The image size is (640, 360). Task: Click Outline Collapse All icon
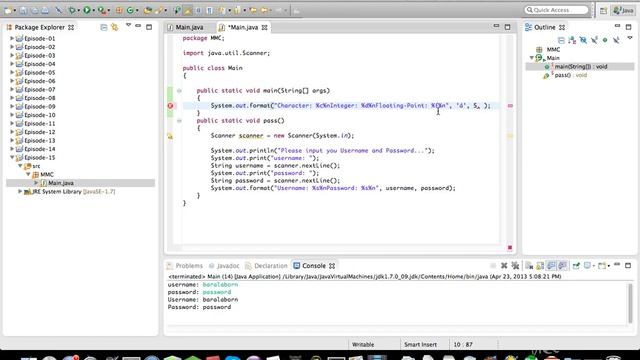(561, 40)
